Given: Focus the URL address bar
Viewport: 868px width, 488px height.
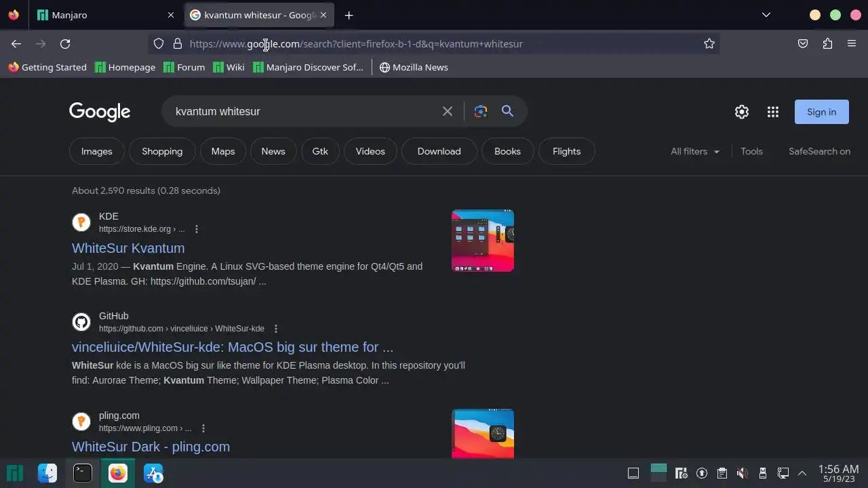Looking at the screenshot, I should [x=434, y=43].
